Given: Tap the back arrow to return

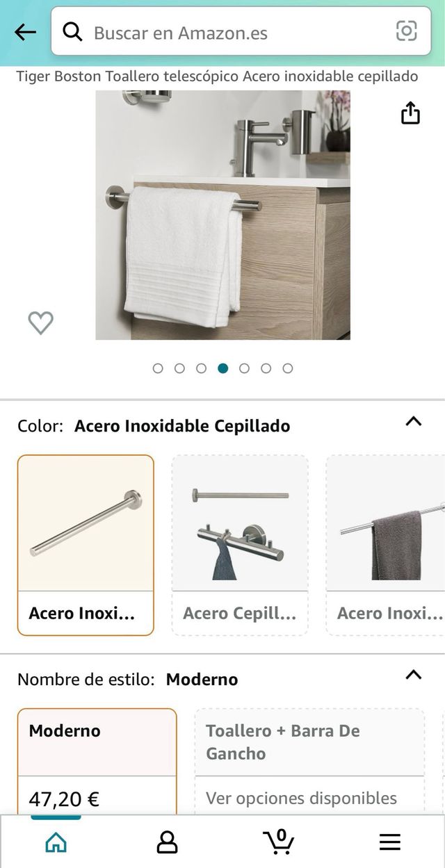Looking at the screenshot, I should point(23,31).
